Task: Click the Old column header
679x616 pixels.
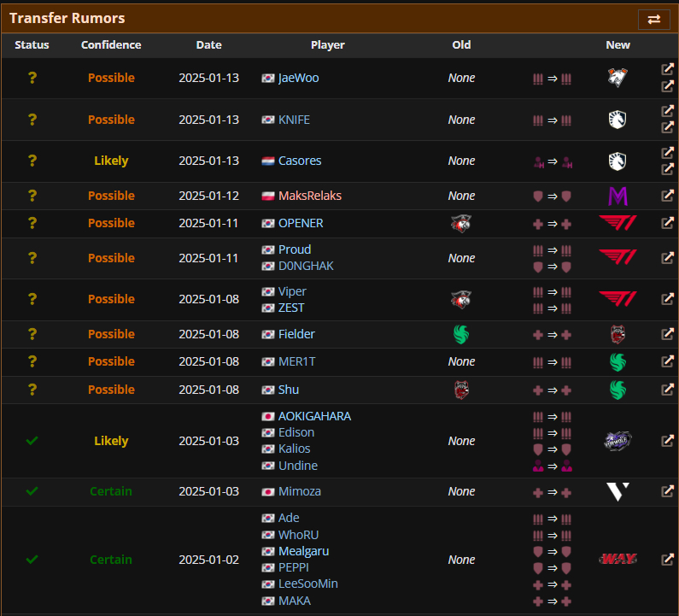Action: click(x=461, y=45)
